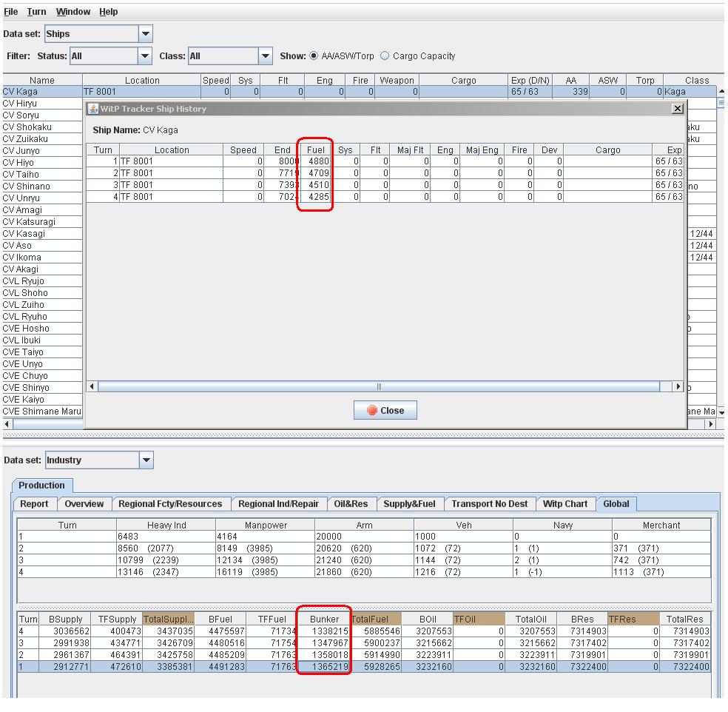This screenshot has height=712, width=728.
Task: Open the Window menu
Action: (x=73, y=12)
